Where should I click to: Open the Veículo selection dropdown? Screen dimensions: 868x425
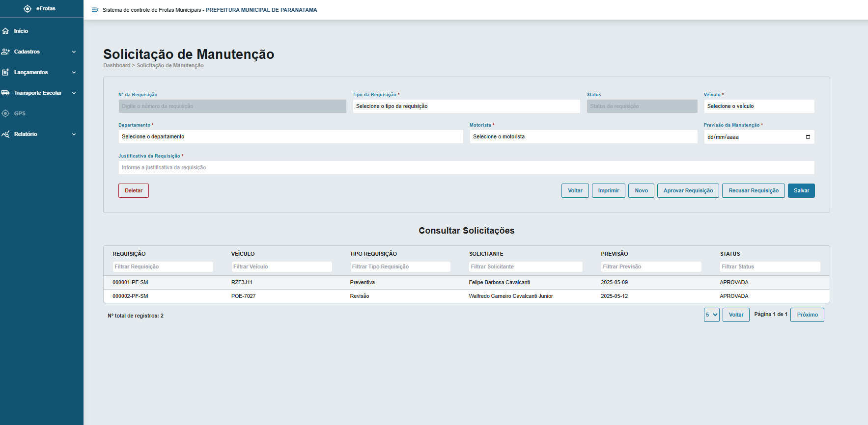coord(758,106)
